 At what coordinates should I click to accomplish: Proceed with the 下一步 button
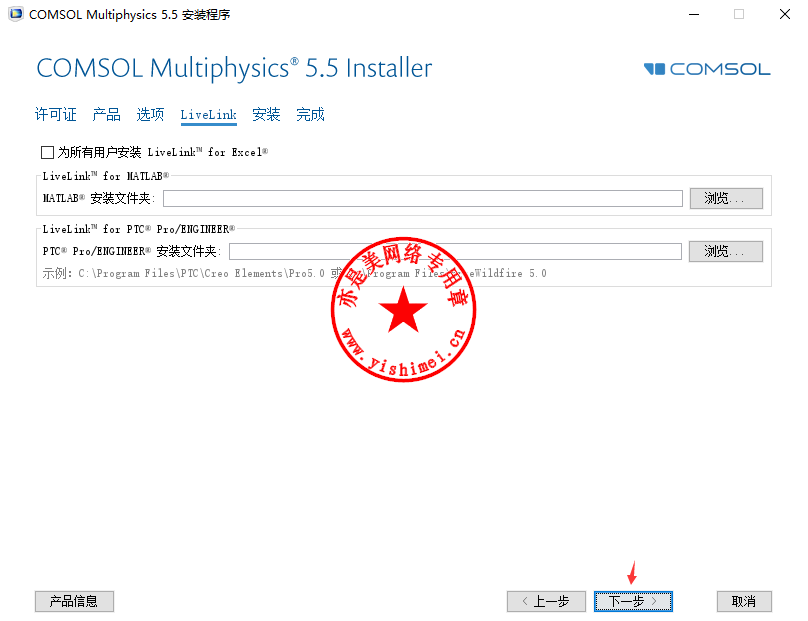[x=633, y=601]
